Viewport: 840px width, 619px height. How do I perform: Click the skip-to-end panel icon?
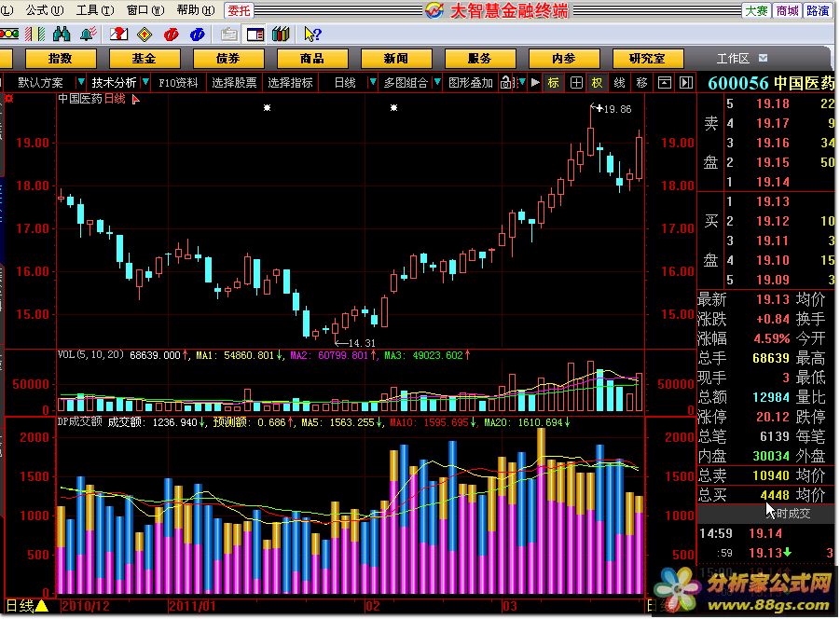[x=686, y=82]
